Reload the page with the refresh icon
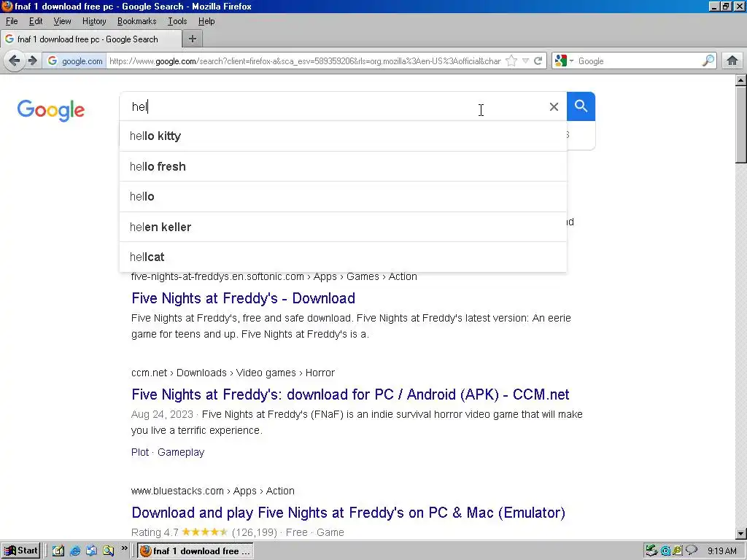 click(x=538, y=61)
